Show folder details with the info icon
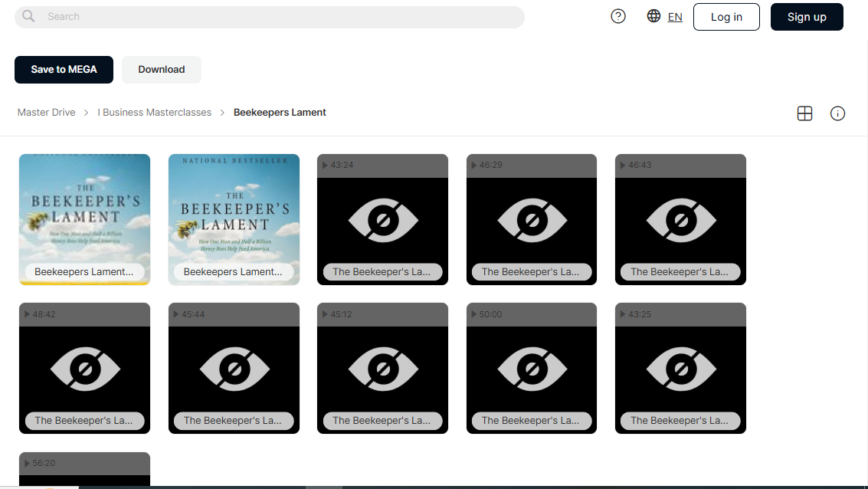This screenshot has height=489, width=868. pos(837,113)
